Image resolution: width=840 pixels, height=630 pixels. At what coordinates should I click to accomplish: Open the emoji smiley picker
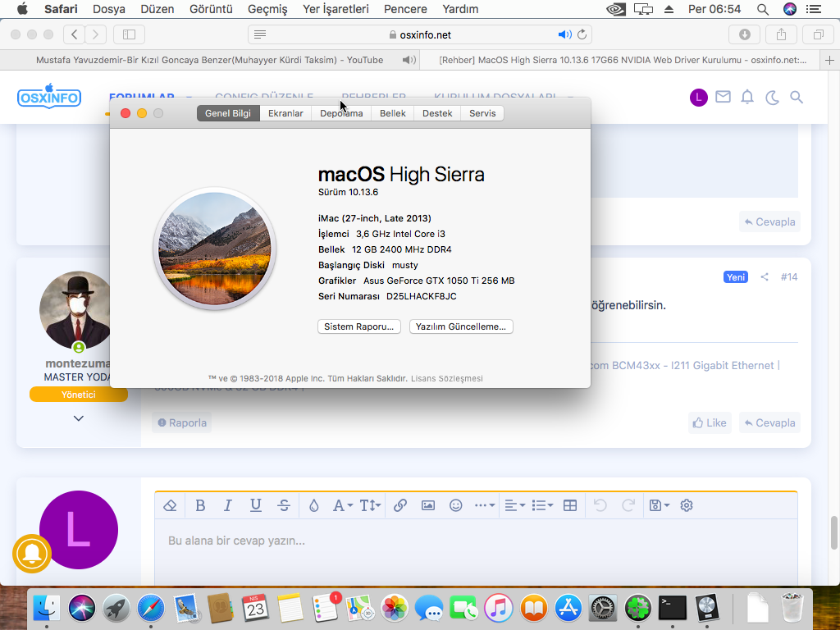(x=456, y=505)
